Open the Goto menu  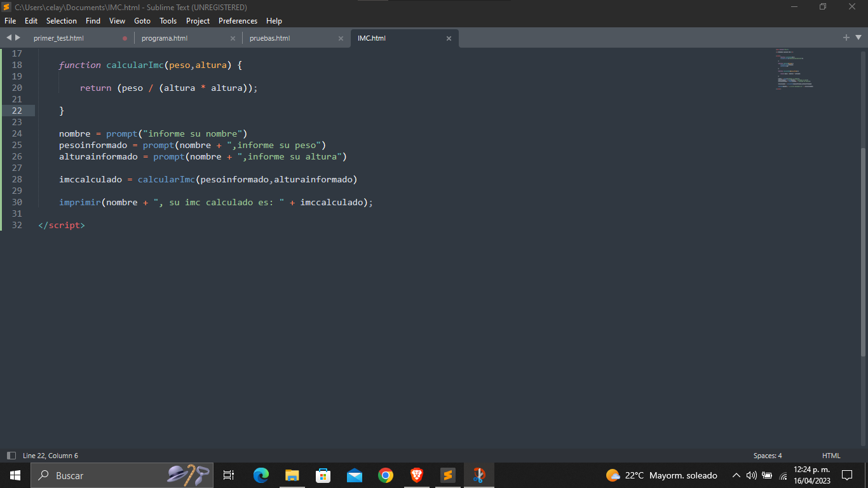point(142,21)
